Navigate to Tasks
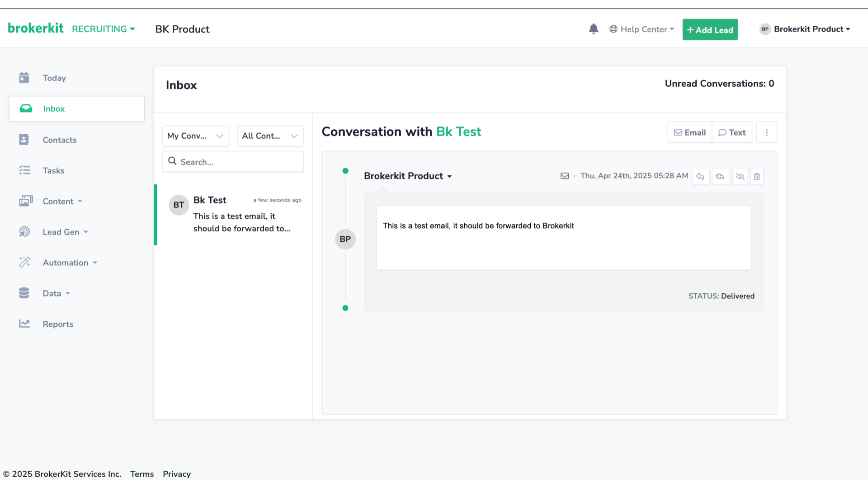The image size is (868, 488). click(53, 170)
